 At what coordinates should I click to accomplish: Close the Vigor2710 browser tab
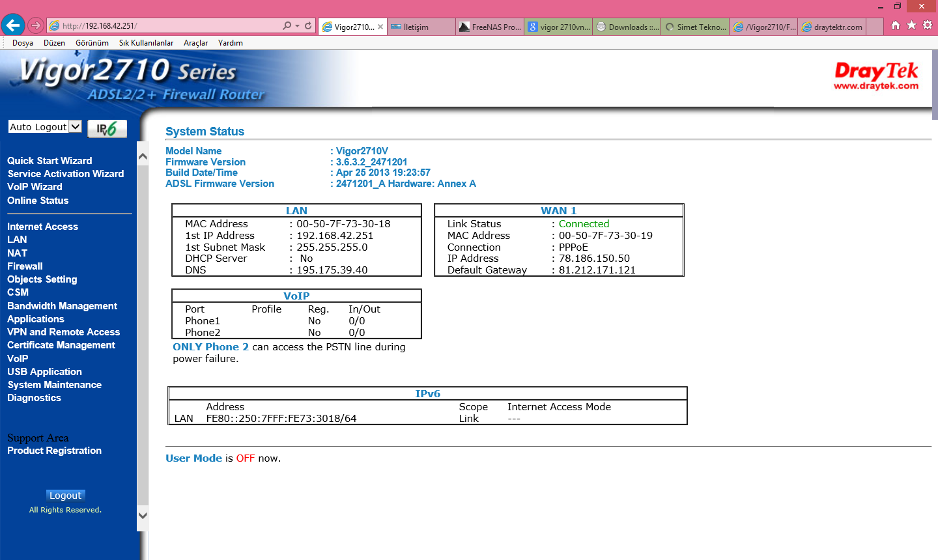click(380, 27)
